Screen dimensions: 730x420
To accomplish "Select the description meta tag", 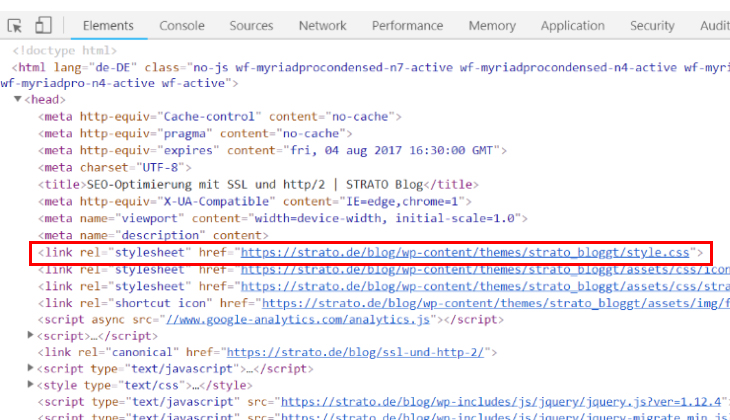I will pos(153,235).
